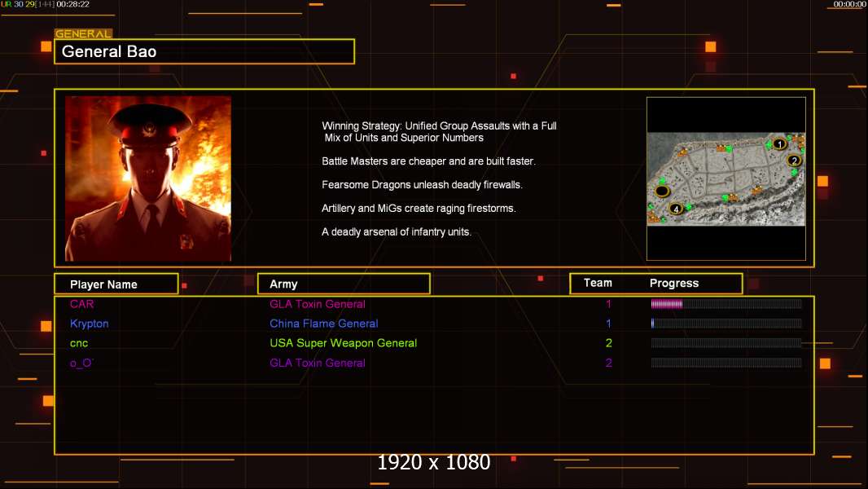
Task: Select player name CAR
Action: [82, 304]
